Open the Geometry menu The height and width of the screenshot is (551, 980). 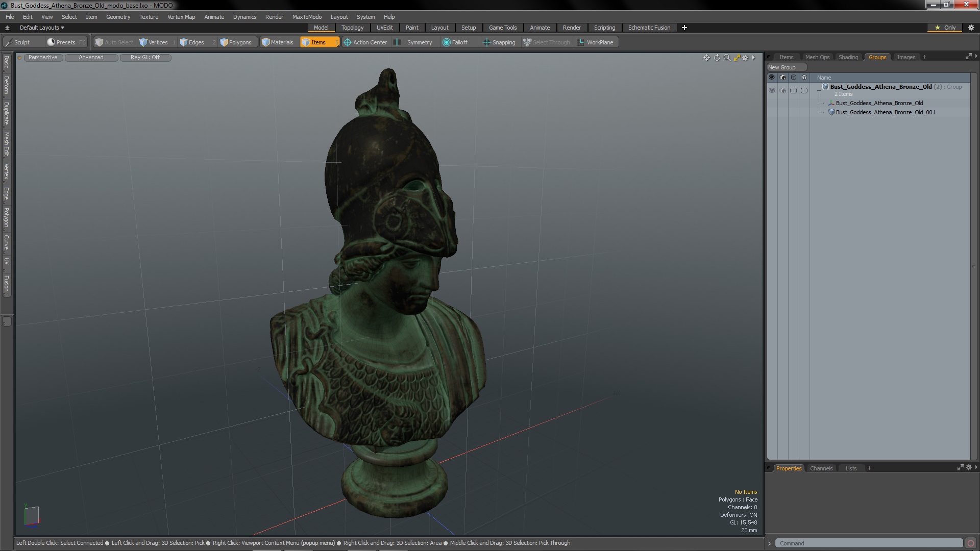[x=118, y=17]
